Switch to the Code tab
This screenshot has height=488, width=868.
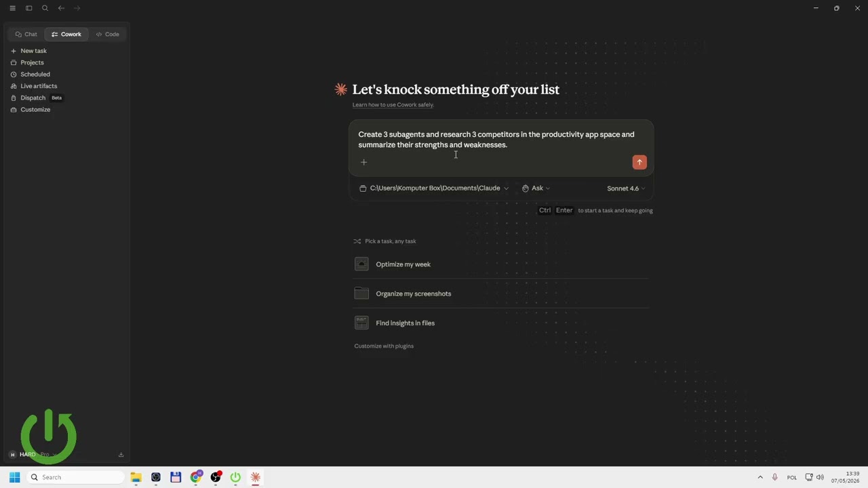click(108, 34)
